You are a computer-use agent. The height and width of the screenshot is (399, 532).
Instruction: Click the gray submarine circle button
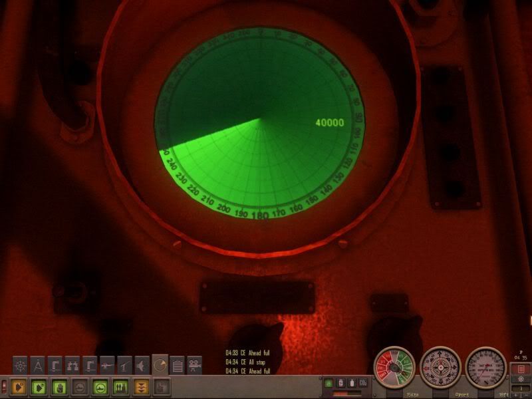80,387
